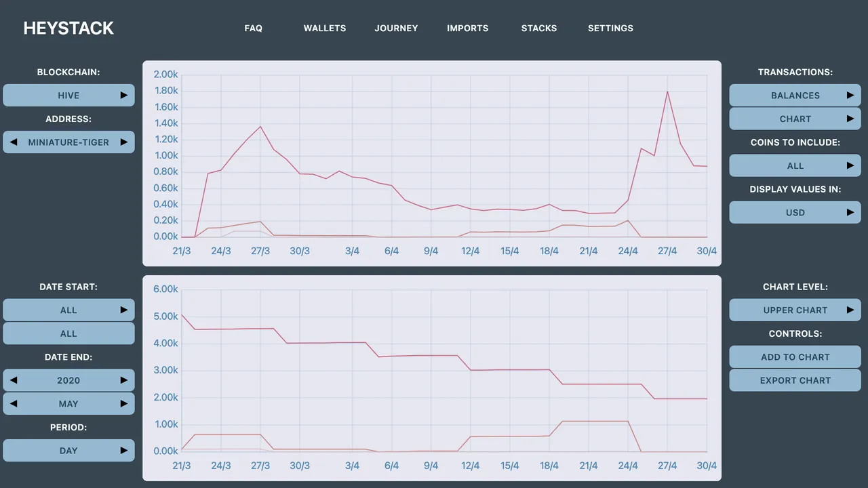Click the ADD TO CHART button
Viewport: 868px width, 488px height.
pyautogui.click(x=795, y=357)
